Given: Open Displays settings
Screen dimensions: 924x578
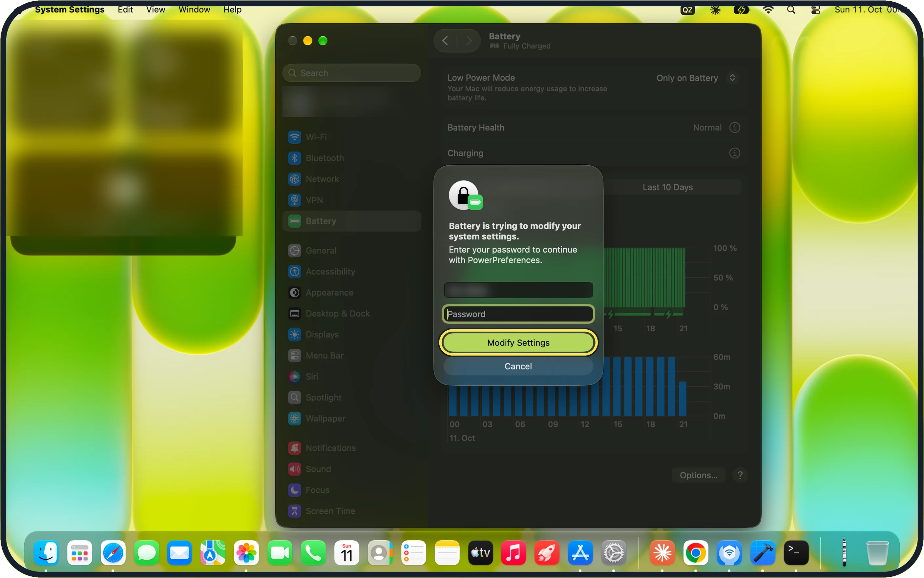Looking at the screenshot, I should pos(351,335).
